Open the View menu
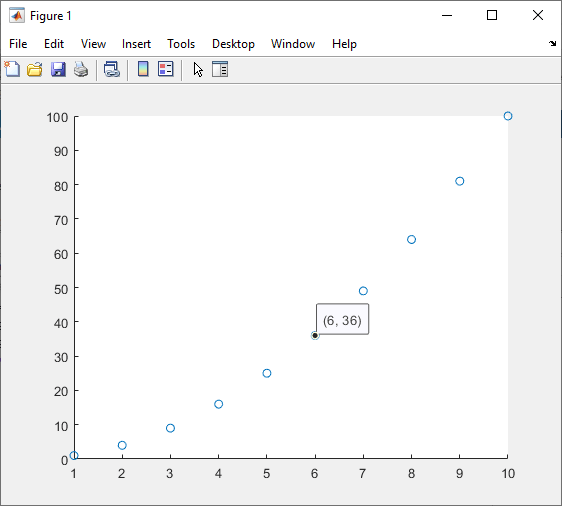562x506 pixels. pos(93,44)
